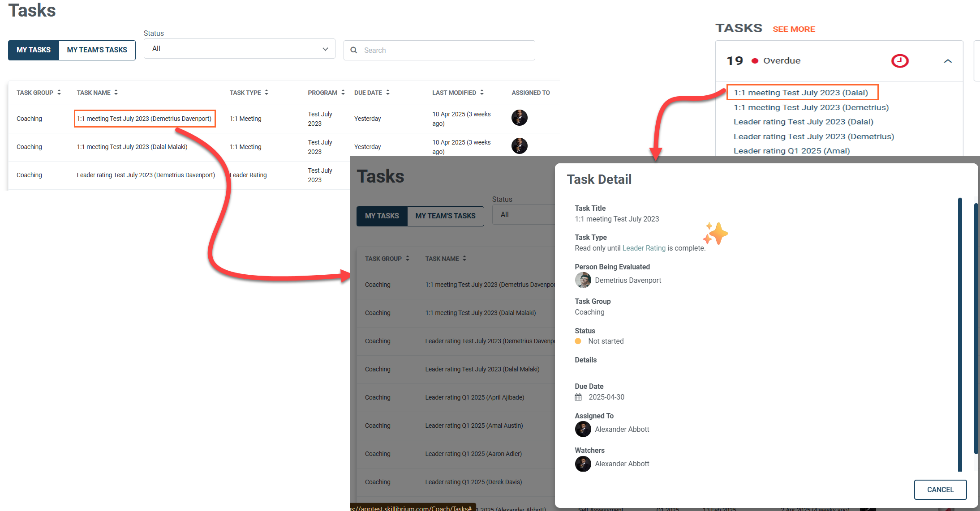Select the My Tasks tab
The height and width of the screenshot is (511, 980).
tap(34, 50)
